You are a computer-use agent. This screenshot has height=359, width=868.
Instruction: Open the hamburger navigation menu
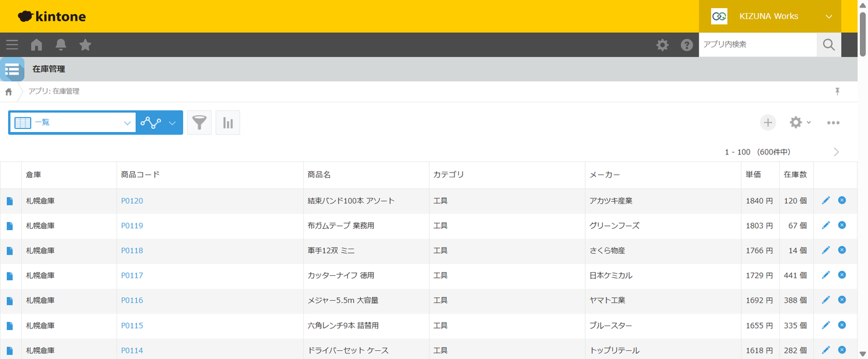click(12, 45)
